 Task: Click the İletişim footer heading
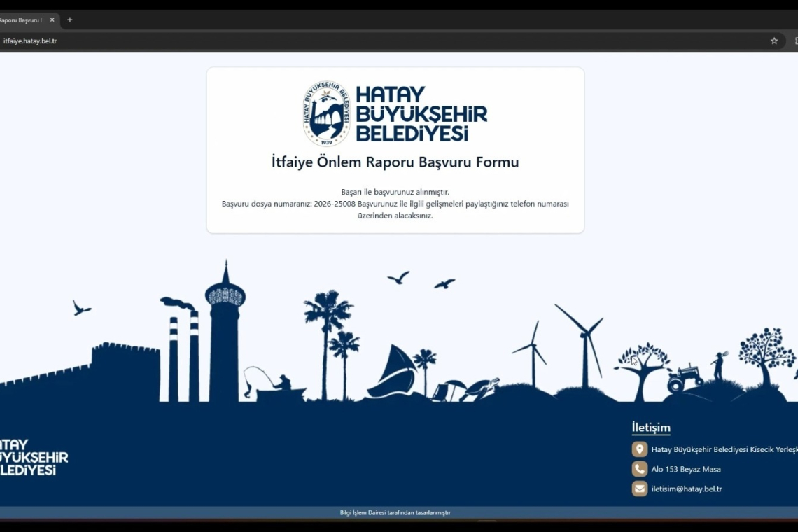pyautogui.click(x=651, y=428)
